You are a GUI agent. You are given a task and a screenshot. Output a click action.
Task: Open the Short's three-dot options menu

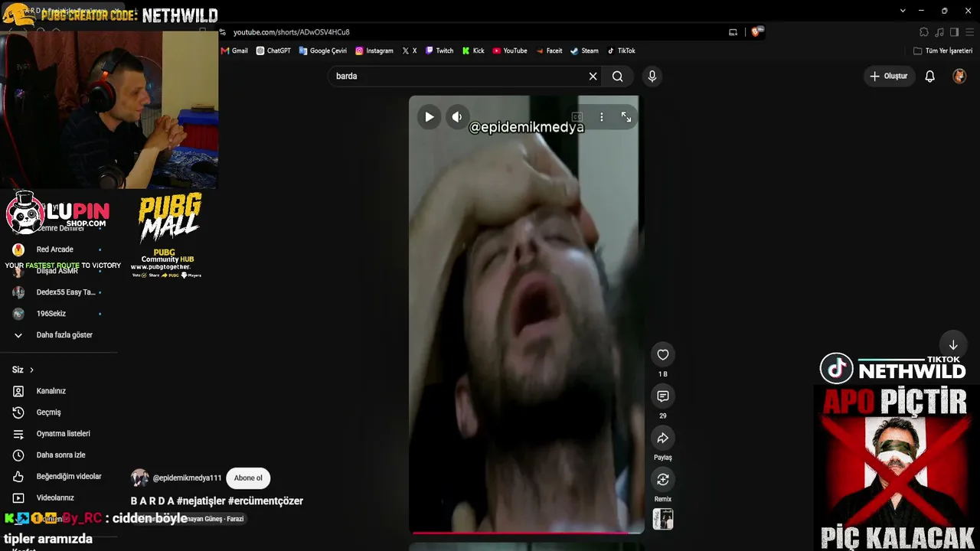pyautogui.click(x=602, y=117)
